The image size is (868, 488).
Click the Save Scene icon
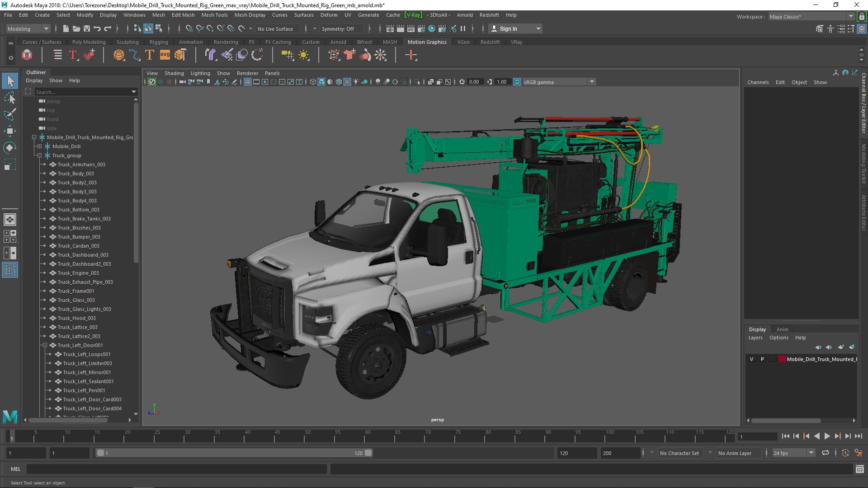pos(86,28)
